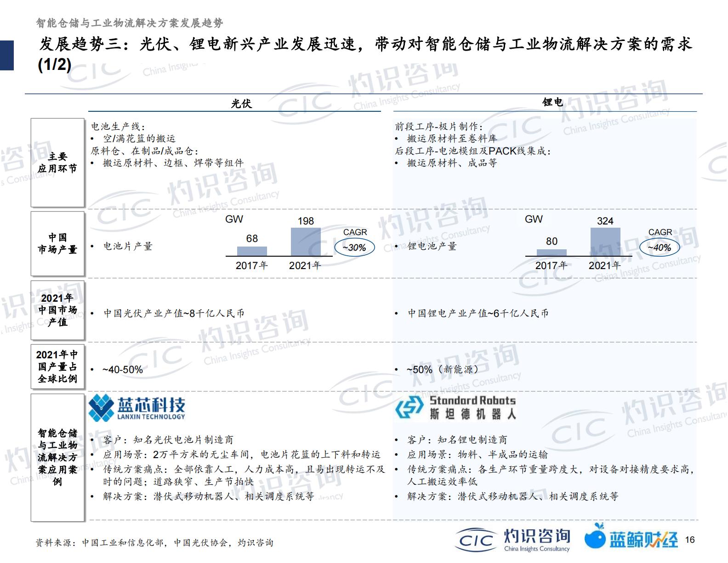
Task: Click the text 电池片产量
Action: coord(128,246)
